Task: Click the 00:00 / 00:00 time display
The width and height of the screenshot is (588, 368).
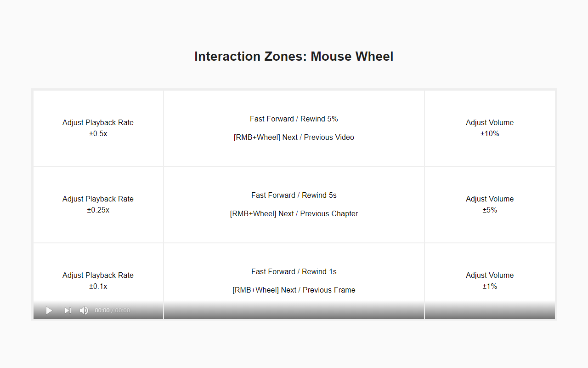Action: (112, 310)
